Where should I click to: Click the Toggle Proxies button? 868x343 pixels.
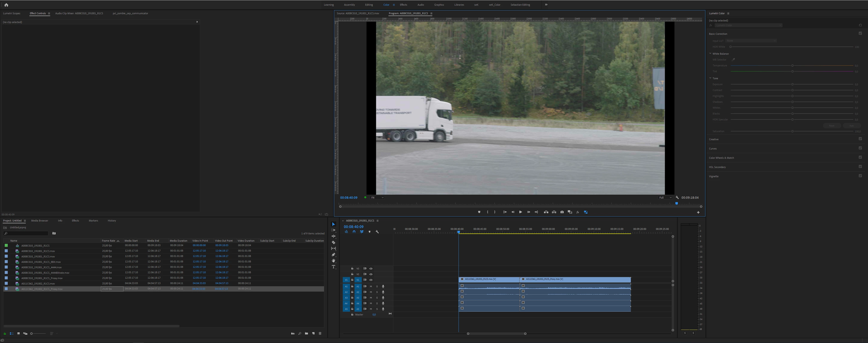[586, 212]
